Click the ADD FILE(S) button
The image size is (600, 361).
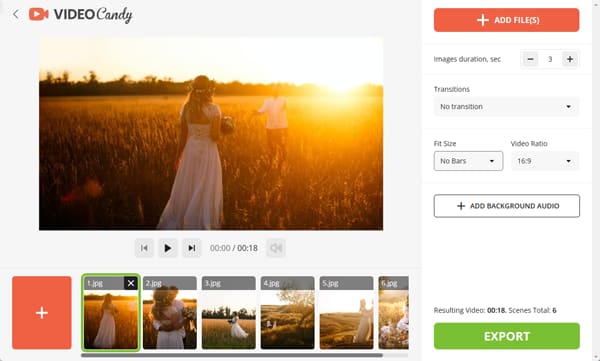pos(506,20)
